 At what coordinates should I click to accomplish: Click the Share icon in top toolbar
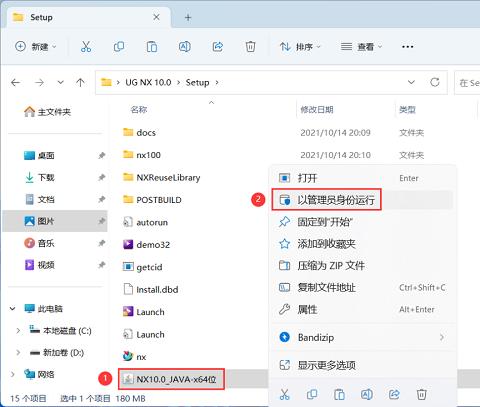(x=218, y=47)
